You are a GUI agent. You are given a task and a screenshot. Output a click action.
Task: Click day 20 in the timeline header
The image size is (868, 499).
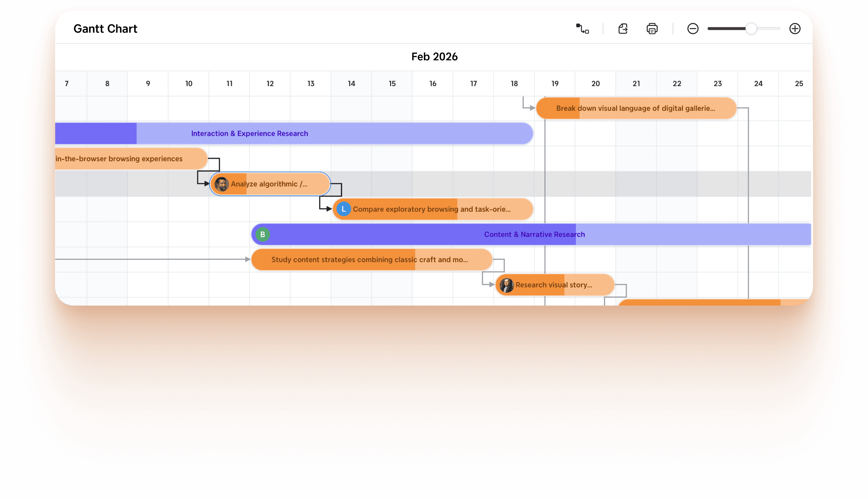click(x=595, y=83)
